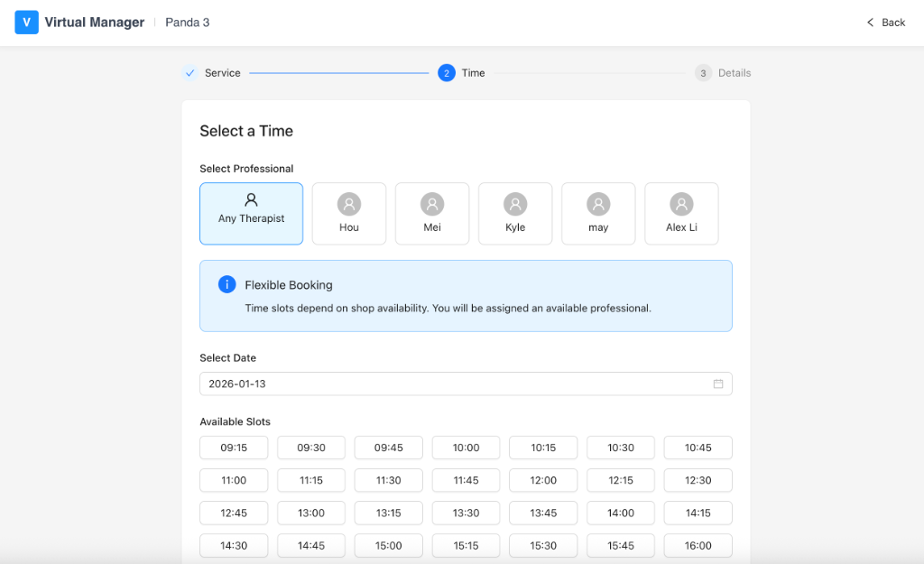Select the 11:45 slot
This screenshot has width=924, height=564.
pos(467,480)
